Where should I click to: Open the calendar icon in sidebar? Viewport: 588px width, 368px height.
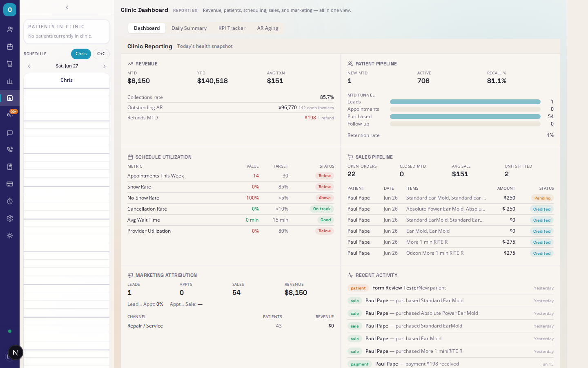click(10, 47)
